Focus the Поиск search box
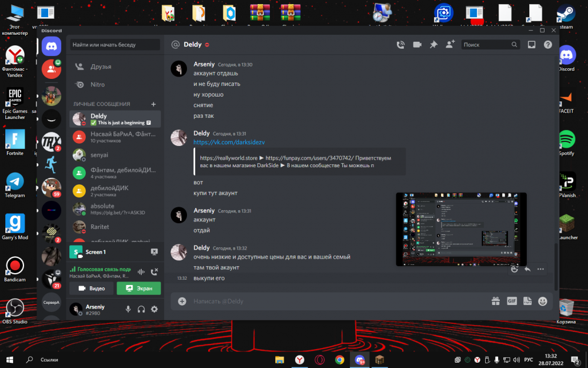 click(x=490, y=45)
